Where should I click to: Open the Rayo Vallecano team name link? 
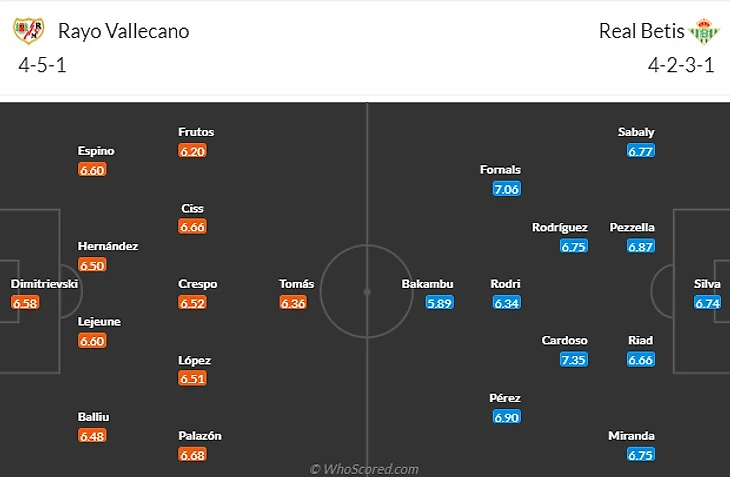[x=123, y=31]
